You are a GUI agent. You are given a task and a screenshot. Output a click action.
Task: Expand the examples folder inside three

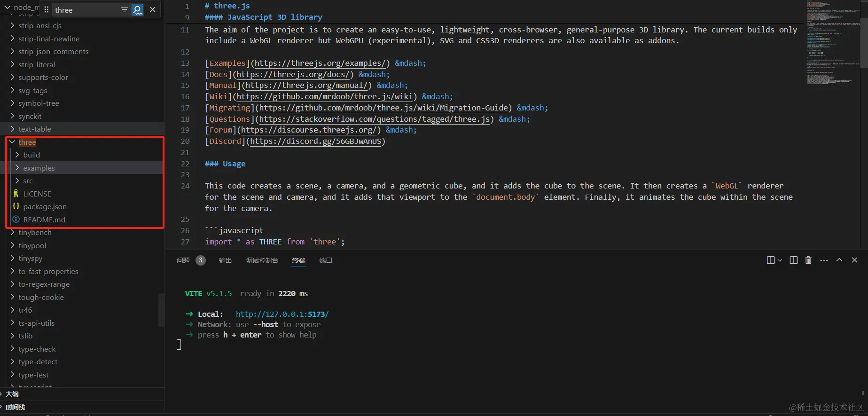[17, 168]
